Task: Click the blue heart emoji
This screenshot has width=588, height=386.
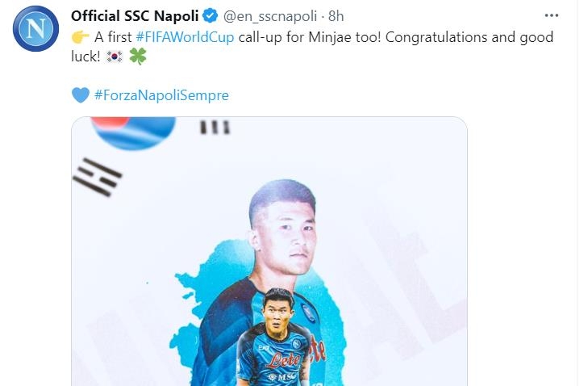Action: click(80, 95)
